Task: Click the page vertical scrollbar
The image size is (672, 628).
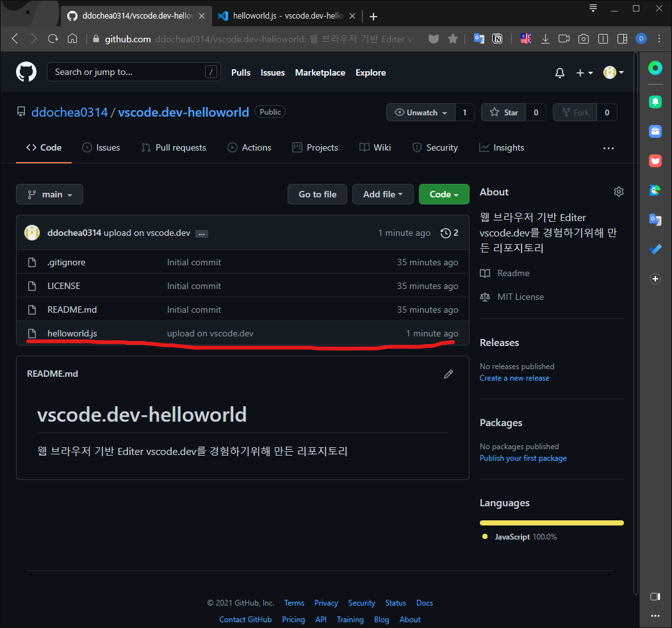Action: pos(636,324)
